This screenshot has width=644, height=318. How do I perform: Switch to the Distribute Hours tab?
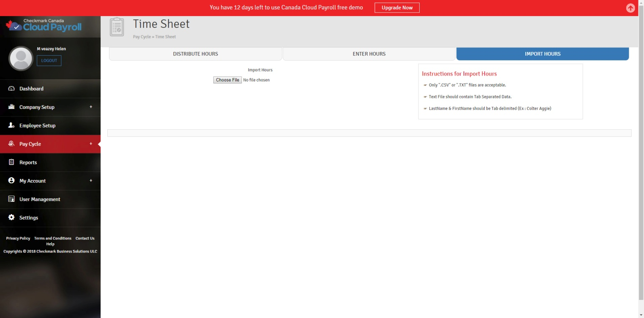(x=195, y=54)
